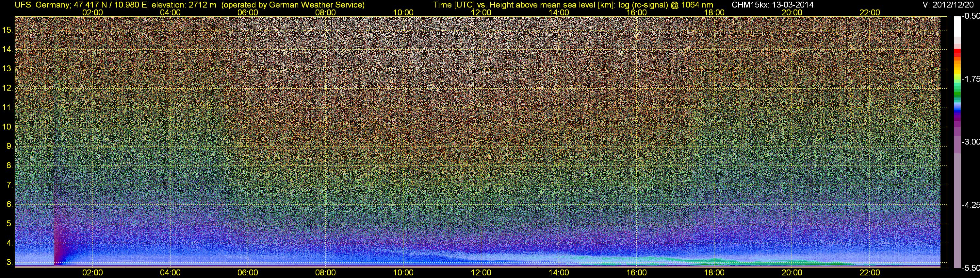Select the 06:00 label on the top axis
980x278 pixels.
pyautogui.click(x=248, y=12)
